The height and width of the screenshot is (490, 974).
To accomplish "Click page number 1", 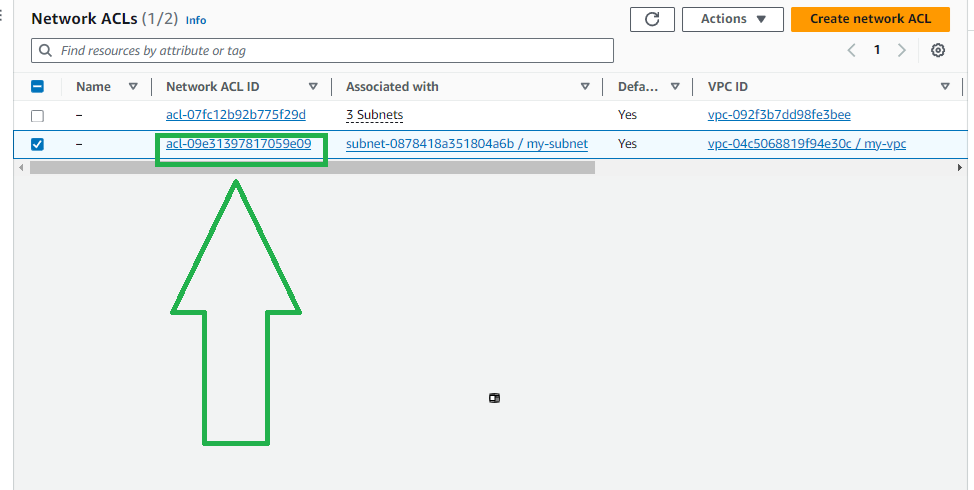I will click(x=877, y=50).
